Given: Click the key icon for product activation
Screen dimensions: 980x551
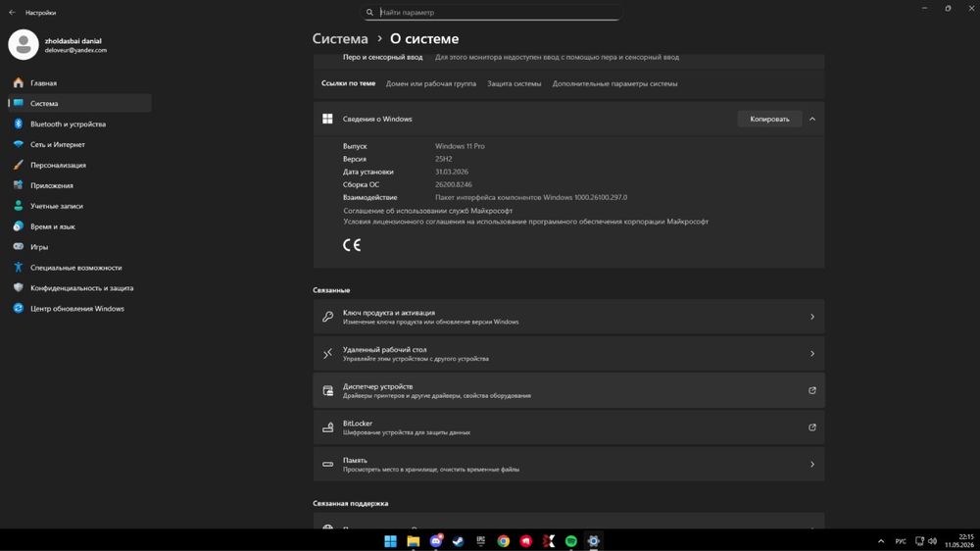Looking at the screenshot, I should (327, 317).
